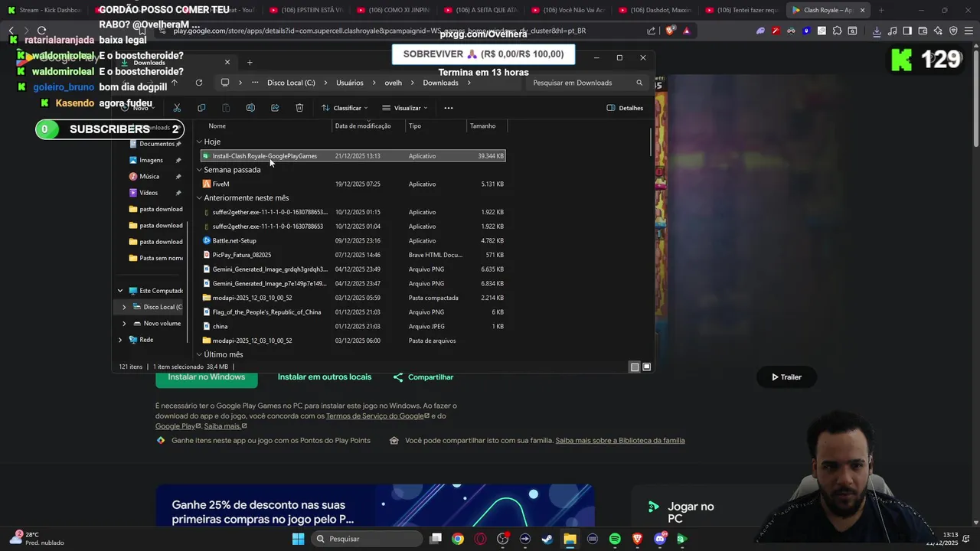
Task: Delete selected file with trash icon
Action: pyautogui.click(x=299, y=108)
